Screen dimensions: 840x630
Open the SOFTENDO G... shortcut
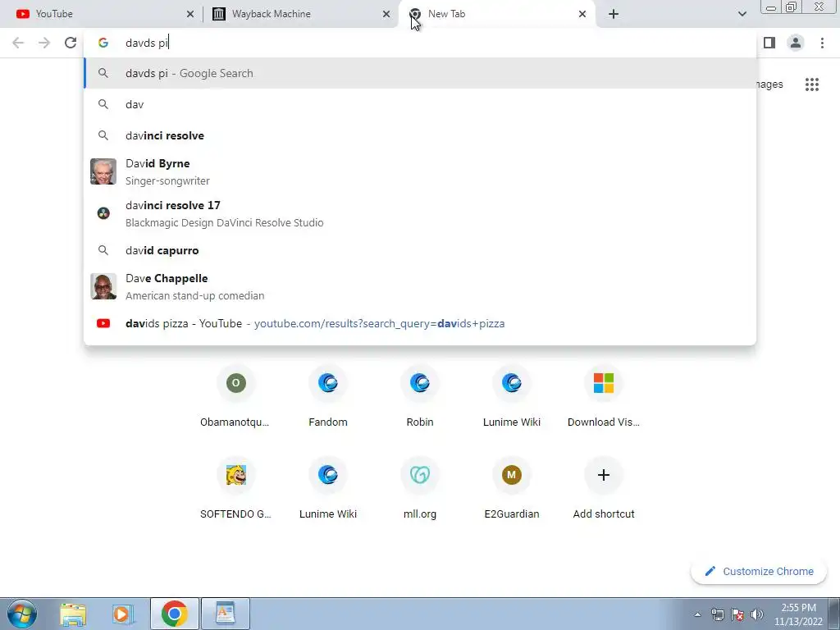pos(235,489)
